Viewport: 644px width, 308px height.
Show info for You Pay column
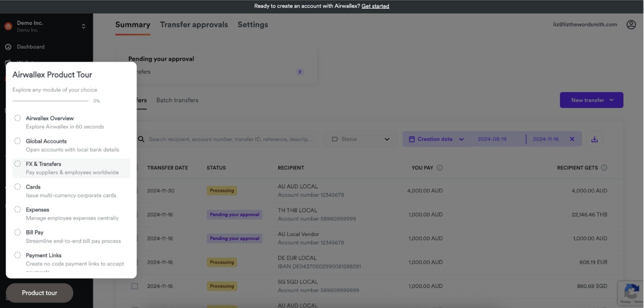[x=440, y=168]
